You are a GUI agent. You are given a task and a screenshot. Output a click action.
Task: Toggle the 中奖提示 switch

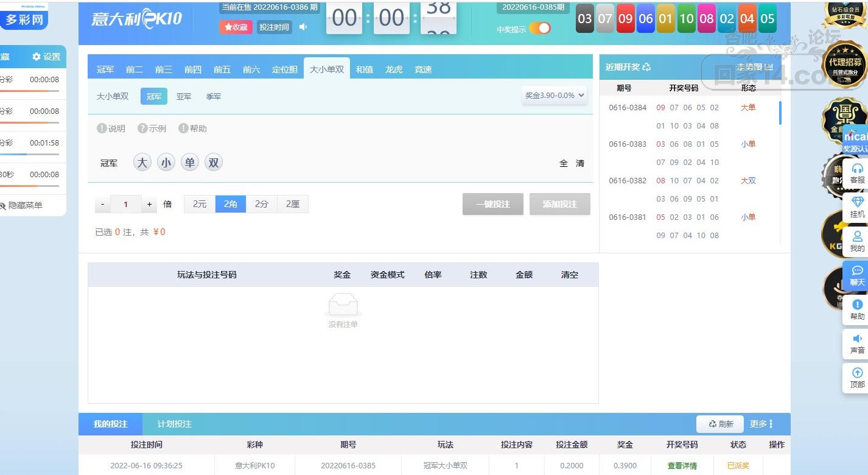coord(539,29)
